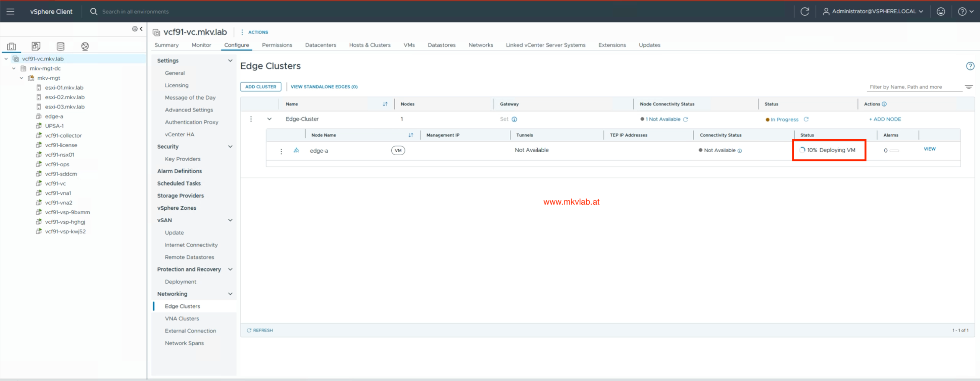The image size is (980, 381).
Task: Click VIEW for edge-a node
Action: point(929,149)
